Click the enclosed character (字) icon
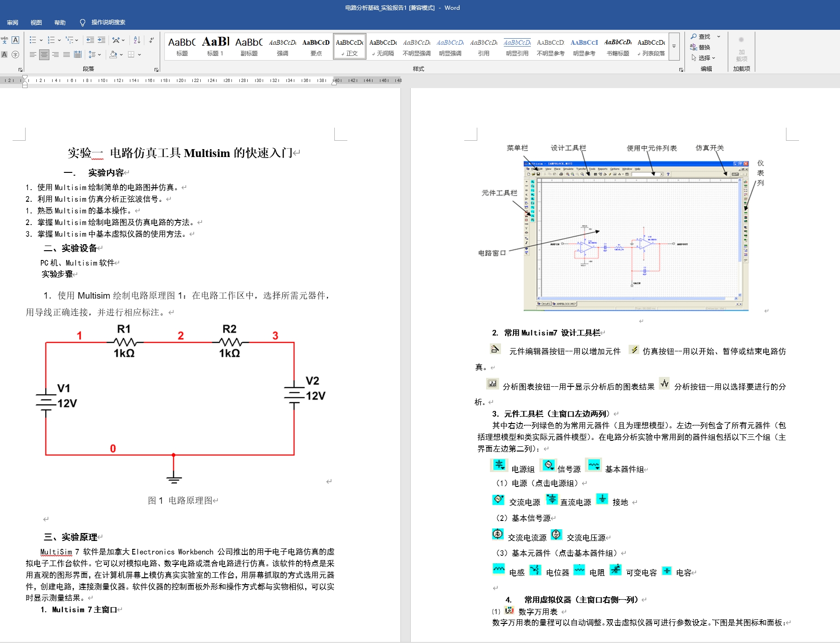 tap(15, 55)
